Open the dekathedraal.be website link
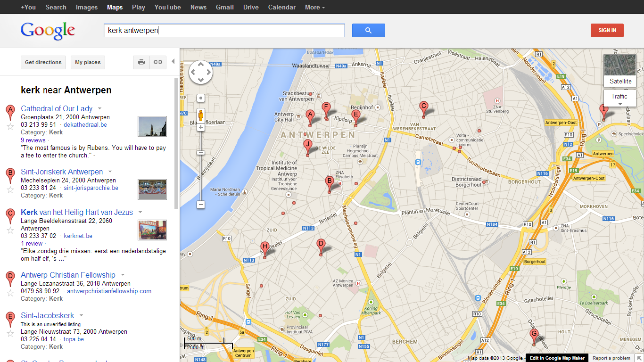 pyautogui.click(x=85, y=125)
